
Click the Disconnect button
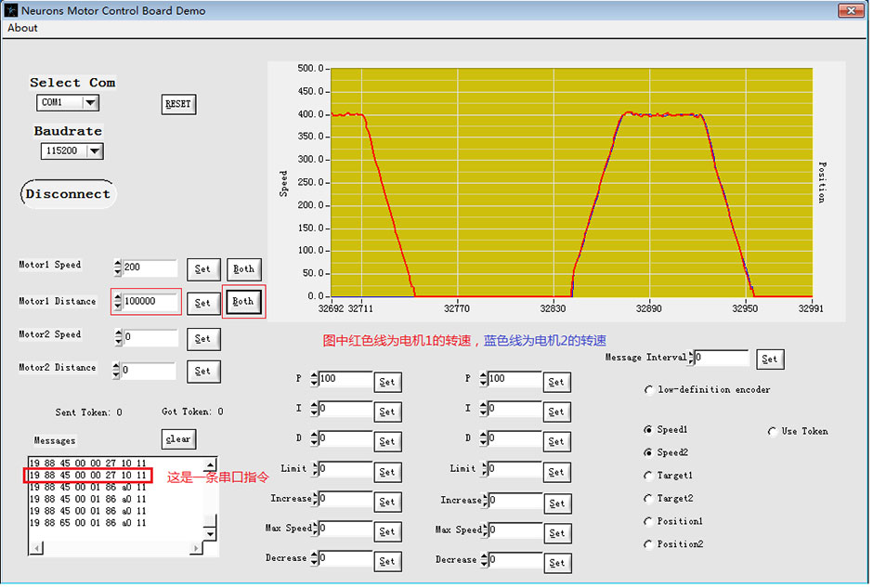[68, 194]
